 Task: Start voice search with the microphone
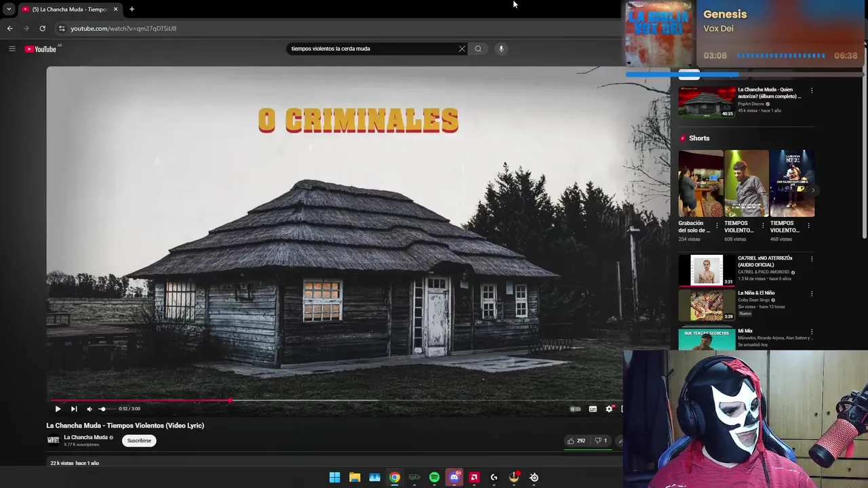(501, 49)
